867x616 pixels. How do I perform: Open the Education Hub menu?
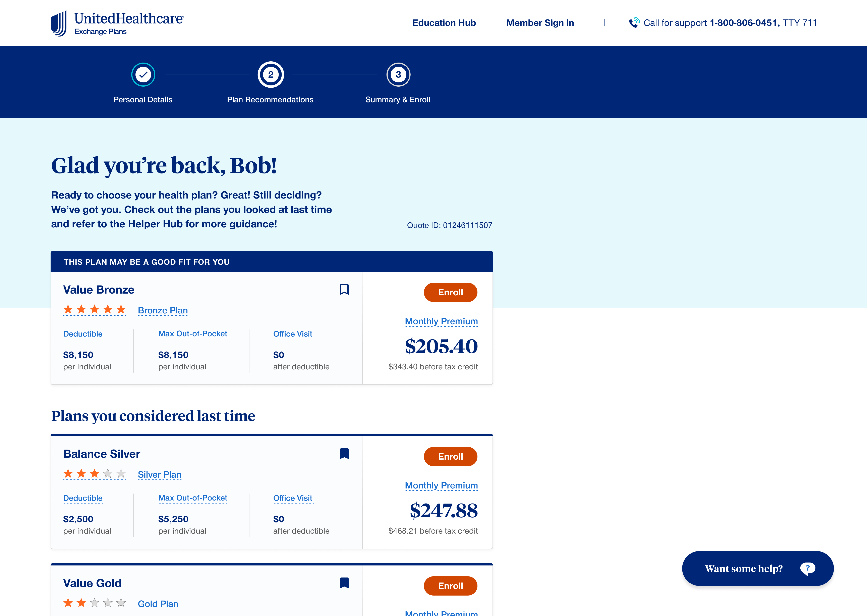point(444,23)
